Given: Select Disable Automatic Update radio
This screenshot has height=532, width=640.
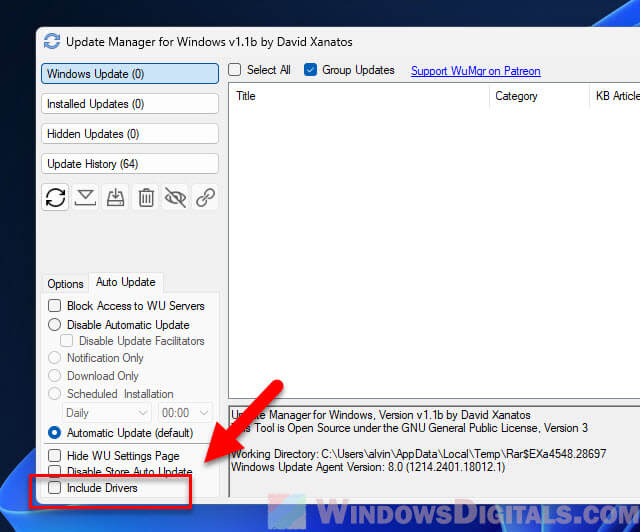Looking at the screenshot, I should 55,325.
